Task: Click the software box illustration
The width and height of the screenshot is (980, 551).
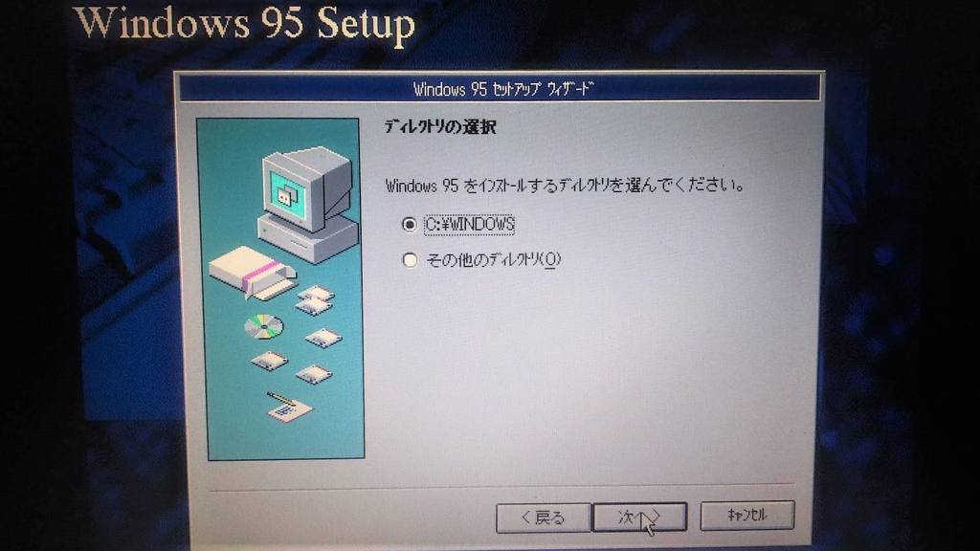Action: (252, 272)
